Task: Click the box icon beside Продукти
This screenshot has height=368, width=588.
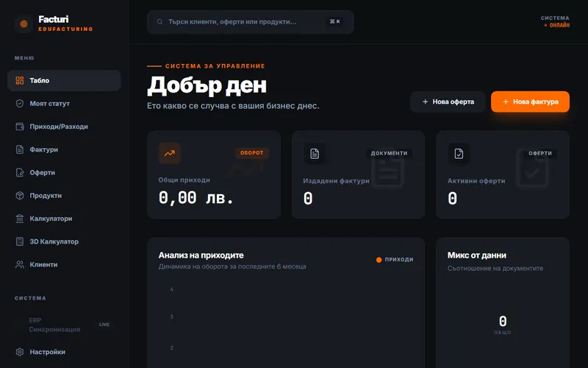Action: [x=20, y=196]
